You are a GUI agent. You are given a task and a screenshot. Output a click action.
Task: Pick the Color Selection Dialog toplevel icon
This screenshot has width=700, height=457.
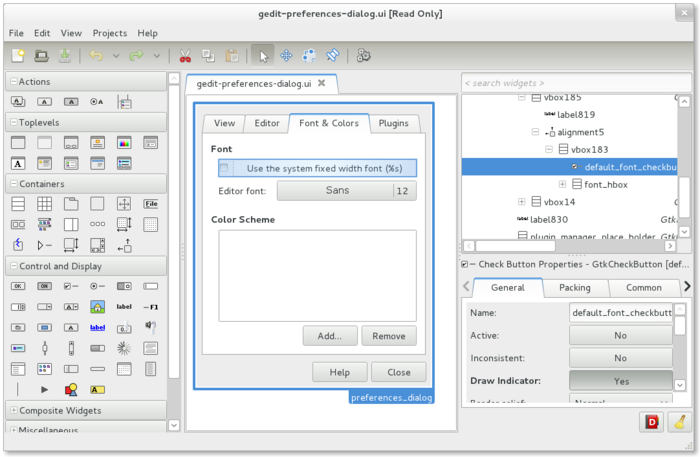coord(124,143)
